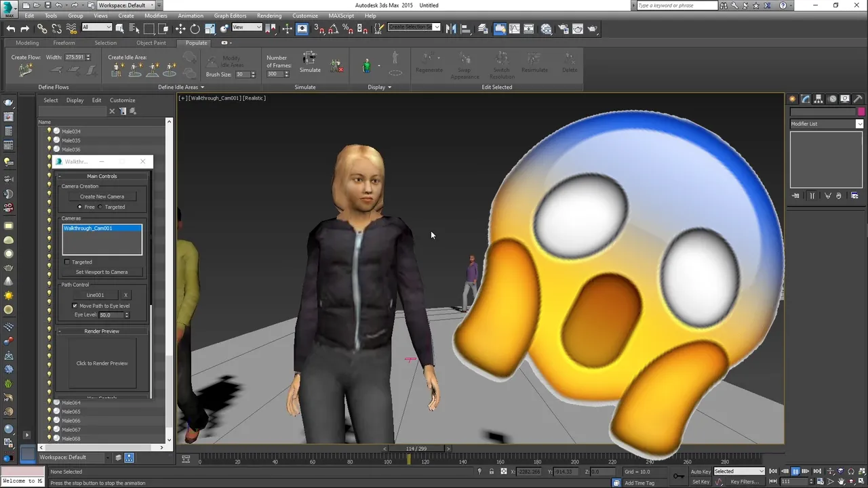Open the Graph Editors menu
Image resolution: width=868 pixels, height=488 pixels.
(x=231, y=16)
